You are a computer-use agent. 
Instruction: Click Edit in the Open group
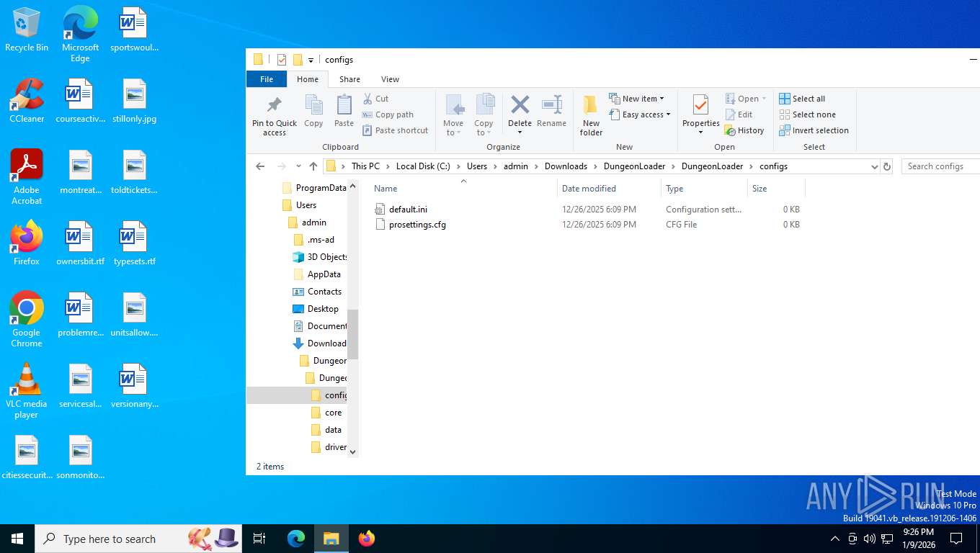click(739, 114)
